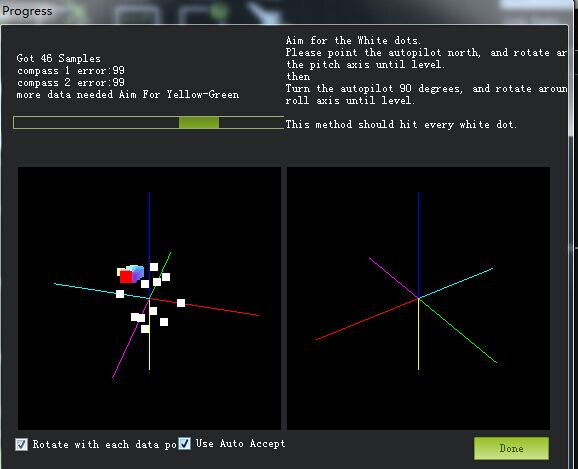Click the Got 46 Samples status text
578x469 pixels.
pos(58,58)
